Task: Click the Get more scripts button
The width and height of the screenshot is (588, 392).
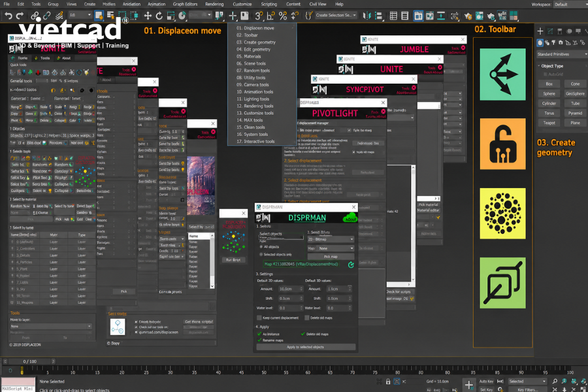Action: click(x=199, y=322)
